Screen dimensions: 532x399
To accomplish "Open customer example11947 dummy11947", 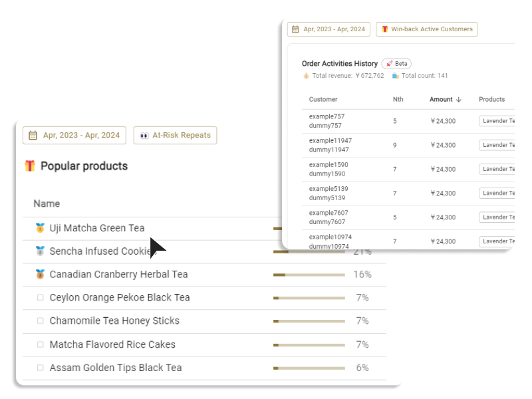I will click(331, 145).
